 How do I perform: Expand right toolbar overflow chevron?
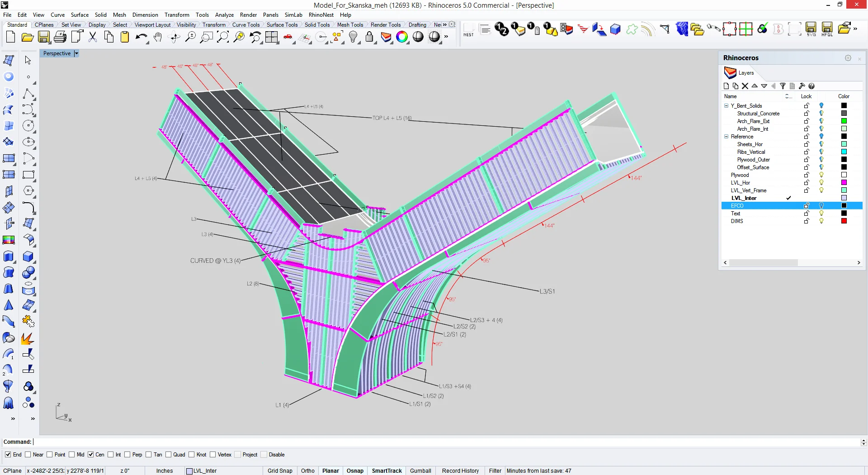tap(855, 28)
